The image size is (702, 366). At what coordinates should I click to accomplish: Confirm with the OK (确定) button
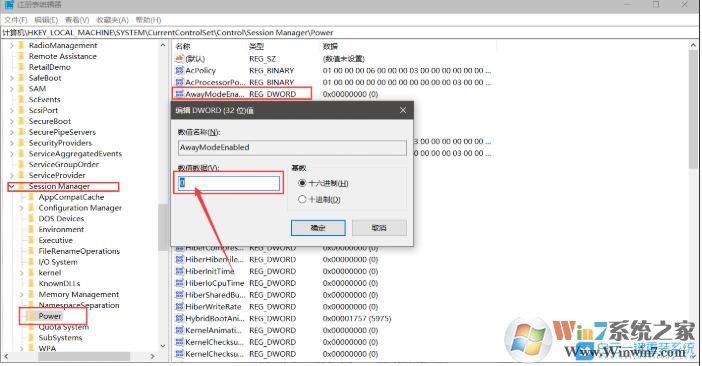point(318,228)
